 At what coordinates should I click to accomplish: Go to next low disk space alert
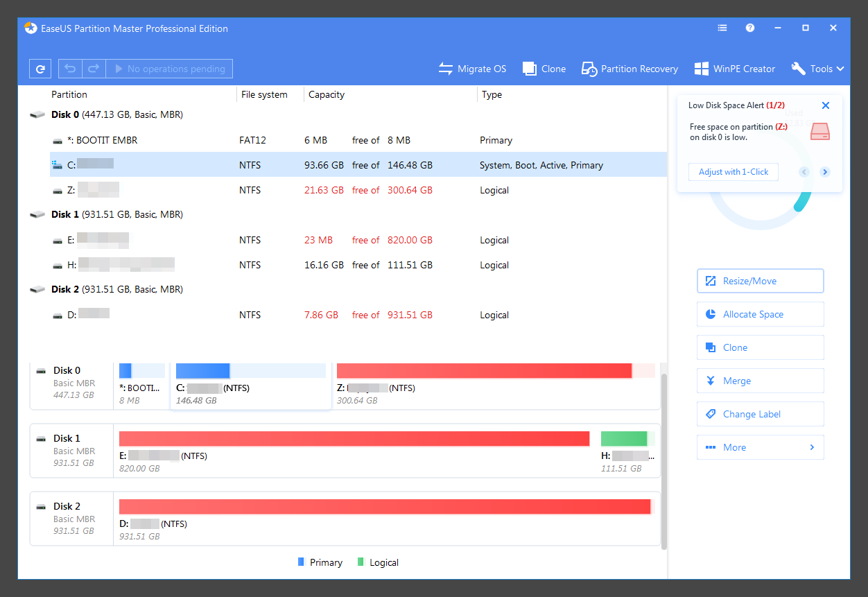[x=824, y=172]
